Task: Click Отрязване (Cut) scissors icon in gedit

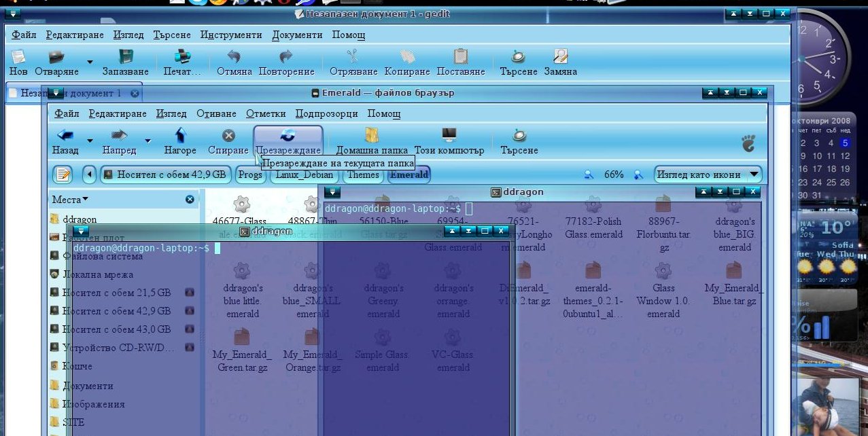Action: coord(353,57)
